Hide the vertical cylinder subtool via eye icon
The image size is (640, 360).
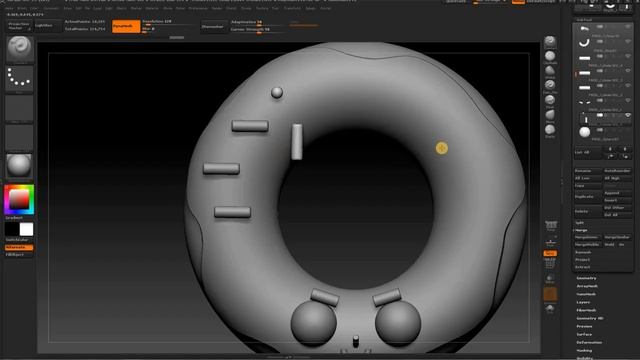coord(628,115)
